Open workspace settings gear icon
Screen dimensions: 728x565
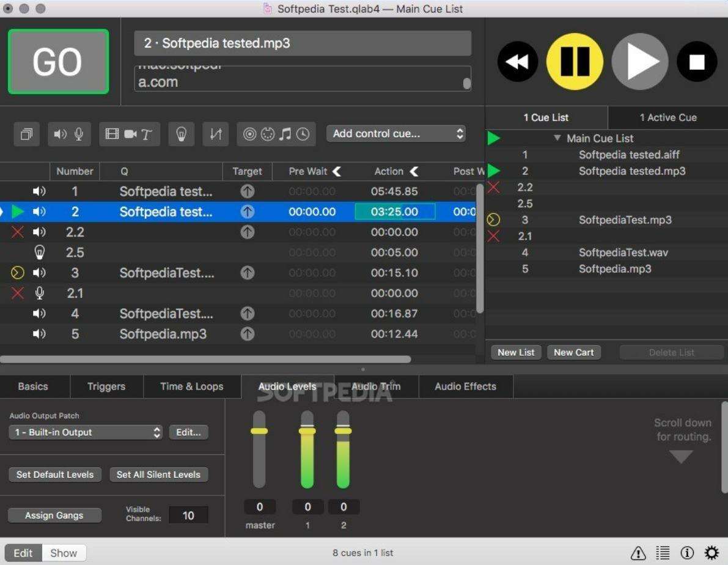[x=711, y=553]
